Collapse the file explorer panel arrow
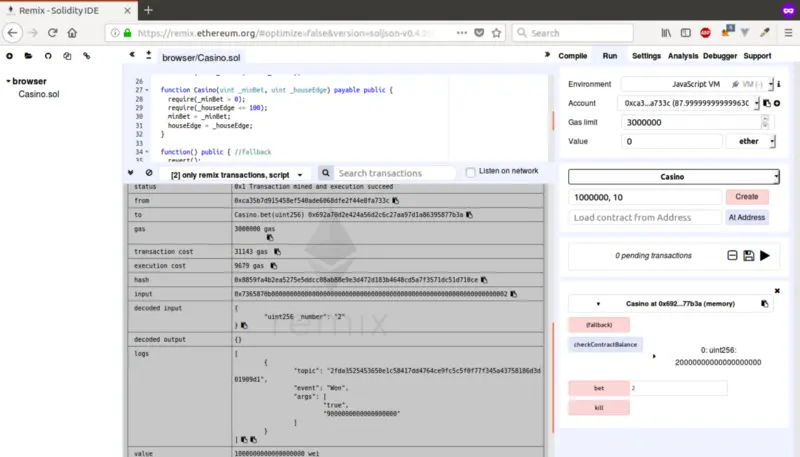 click(x=132, y=55)
